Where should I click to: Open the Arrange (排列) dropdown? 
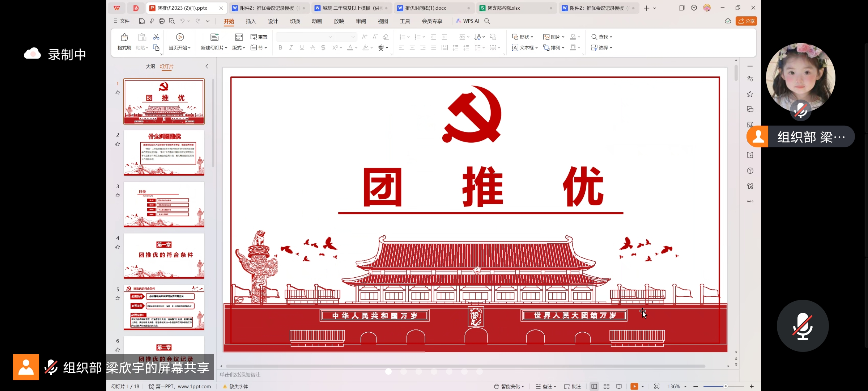[554, 47]
